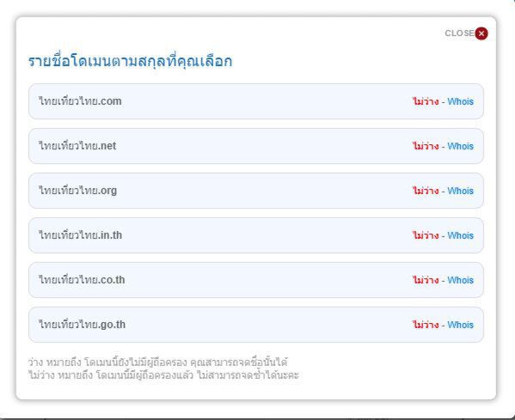Open Whois for ไทยเที่ยวไทย.go.th

coord(460,325)
